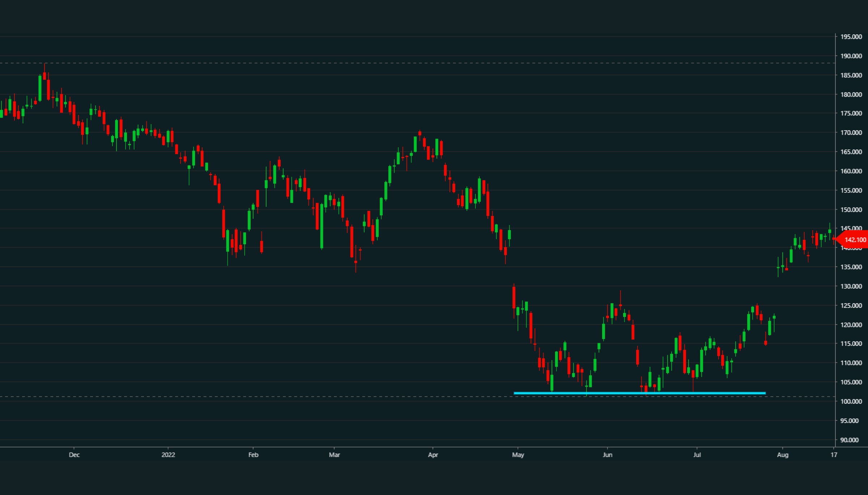Click the 110.000 price axis label

pyautogui.click(x=851, y=363)
